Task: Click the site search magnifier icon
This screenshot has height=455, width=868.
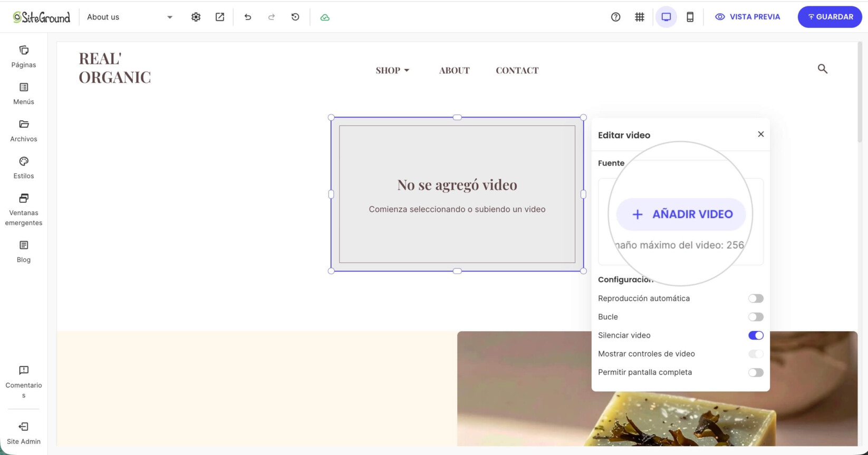Action: [823, 69]
